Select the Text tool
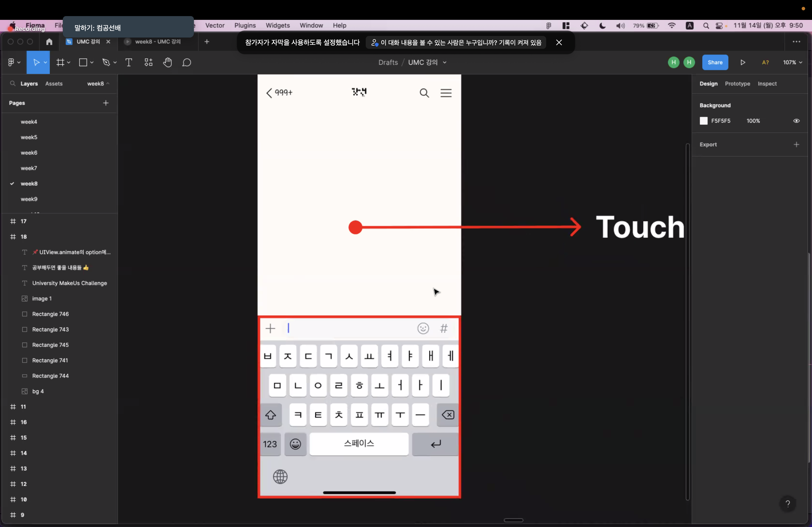This screenshot has width=812, height=527. 129,62
